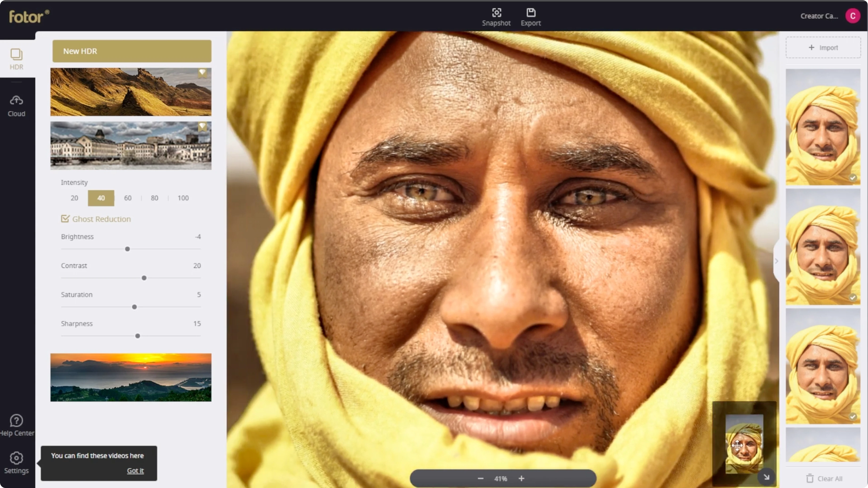
Task: Click the premium diamond icon on city preset
Action: point(202,127)
